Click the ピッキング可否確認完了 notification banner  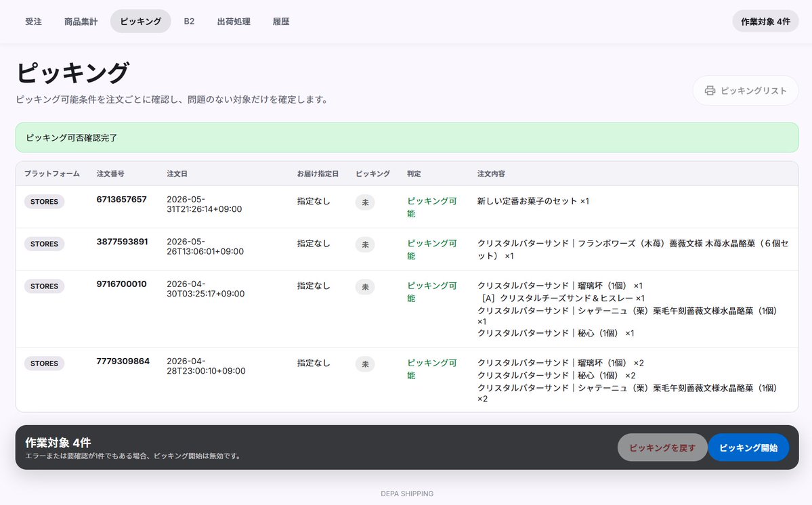407,137
